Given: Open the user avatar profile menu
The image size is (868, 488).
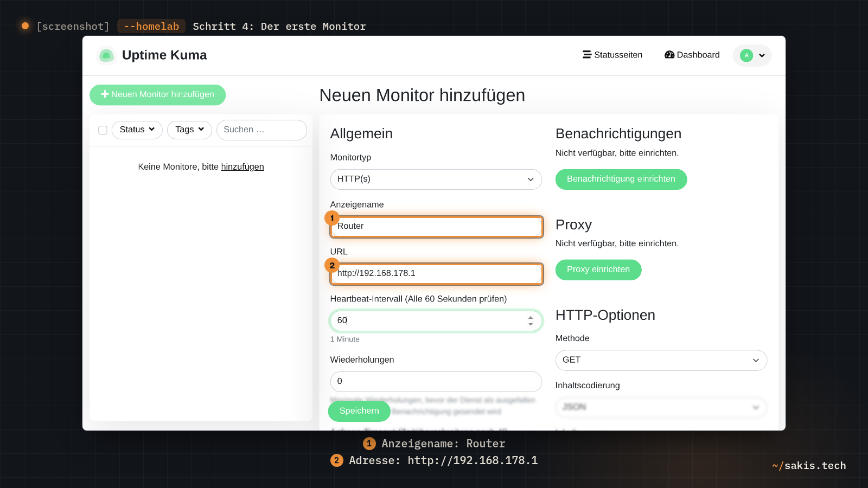Looking at the screenshot, I should click(752, 55).
